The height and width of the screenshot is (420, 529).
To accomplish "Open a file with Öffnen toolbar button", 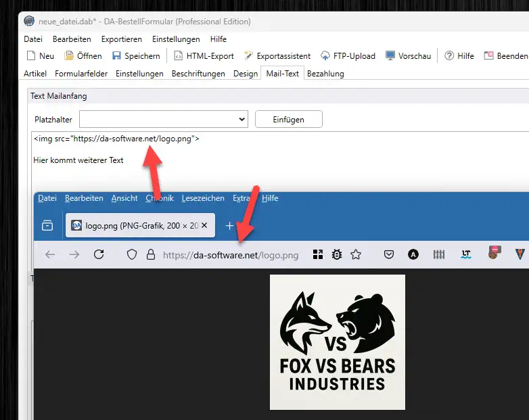I will coord(83,55).
